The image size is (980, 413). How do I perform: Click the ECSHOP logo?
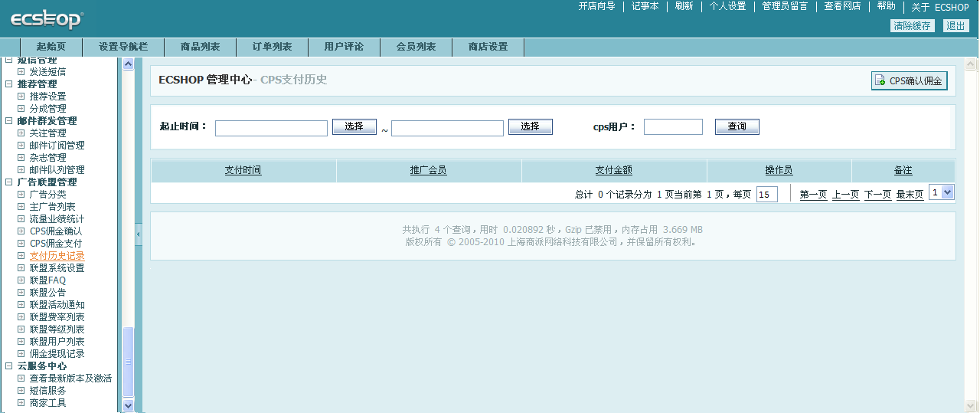tap(46, 20)
